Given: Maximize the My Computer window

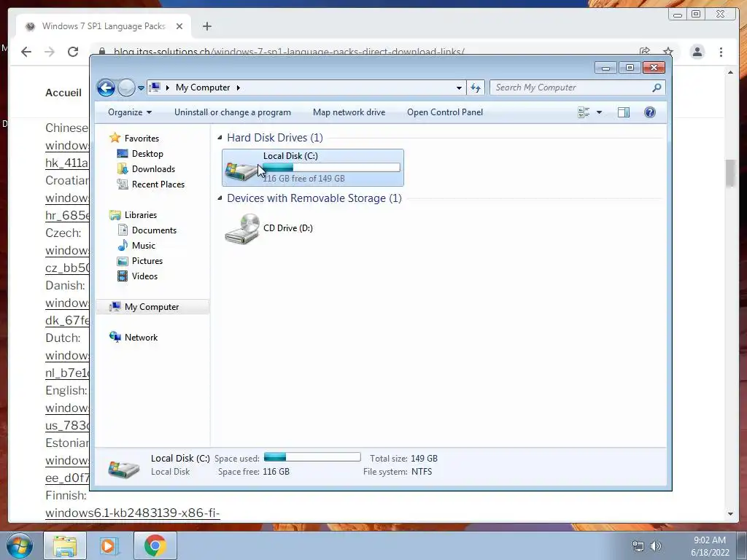Looking at the screenshot, I should point(630,68).
